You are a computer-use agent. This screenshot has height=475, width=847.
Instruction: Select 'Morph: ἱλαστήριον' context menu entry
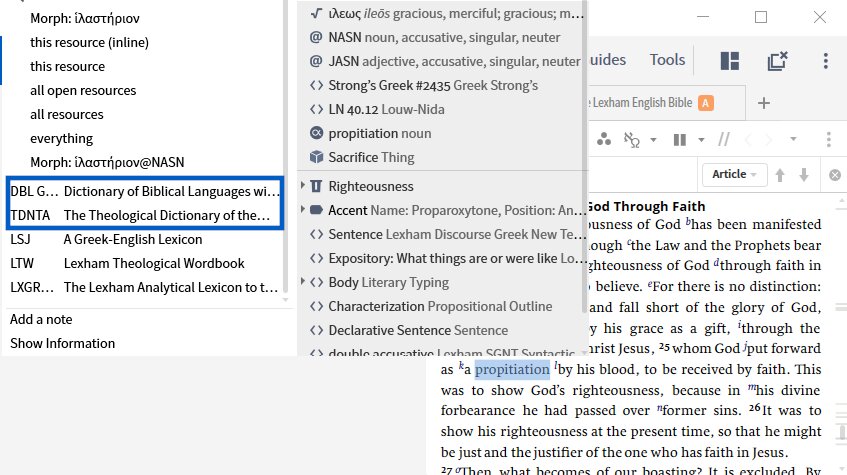85,18
